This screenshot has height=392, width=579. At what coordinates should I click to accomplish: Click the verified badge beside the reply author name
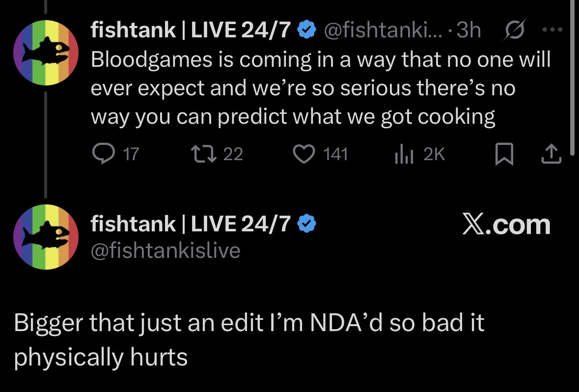click(307, 224)
